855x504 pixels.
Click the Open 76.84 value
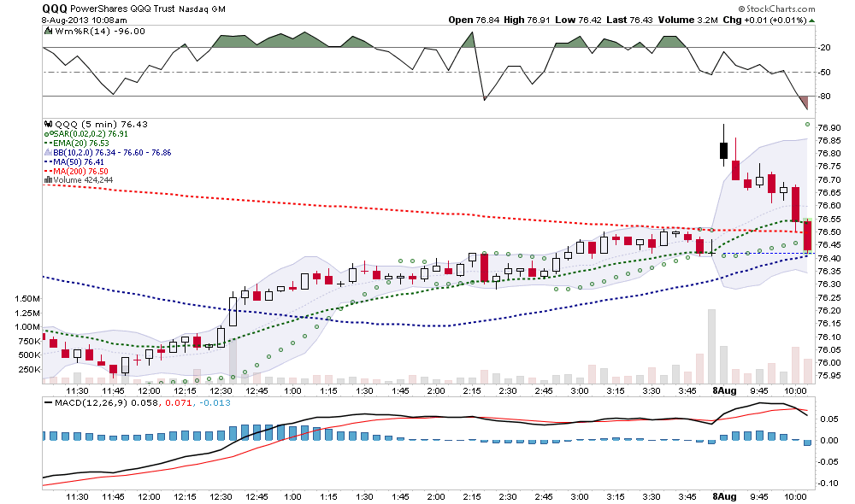coord(474,21)
